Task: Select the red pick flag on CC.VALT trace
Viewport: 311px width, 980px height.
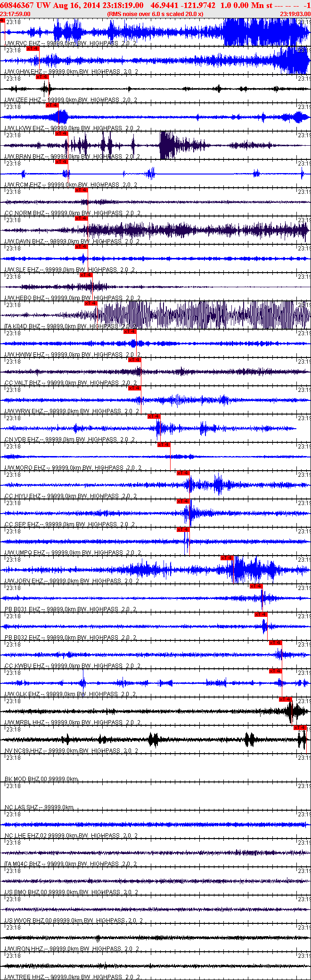Action: pyautogui.click(x=135, y=360)
